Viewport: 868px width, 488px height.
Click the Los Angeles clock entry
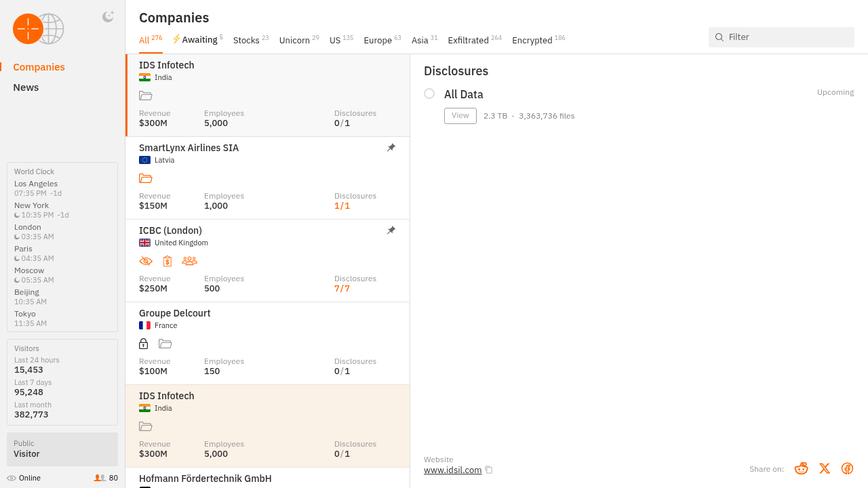coord(38,188)
